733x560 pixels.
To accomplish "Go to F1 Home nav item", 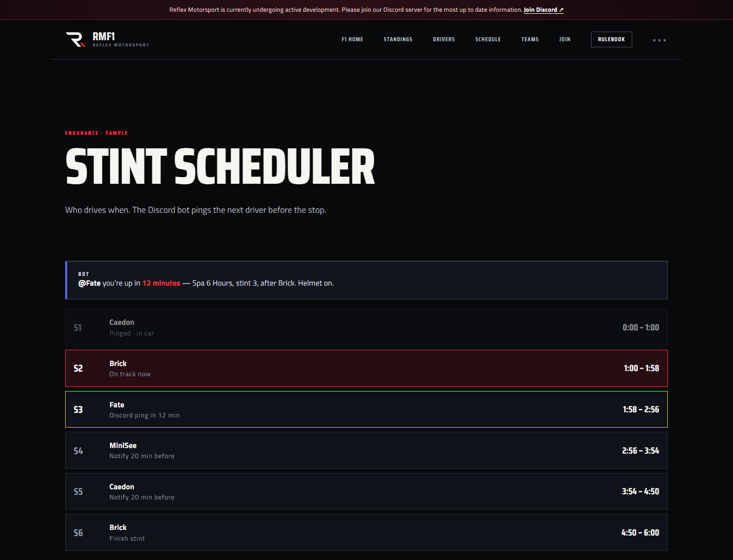I will coord(352,39).
